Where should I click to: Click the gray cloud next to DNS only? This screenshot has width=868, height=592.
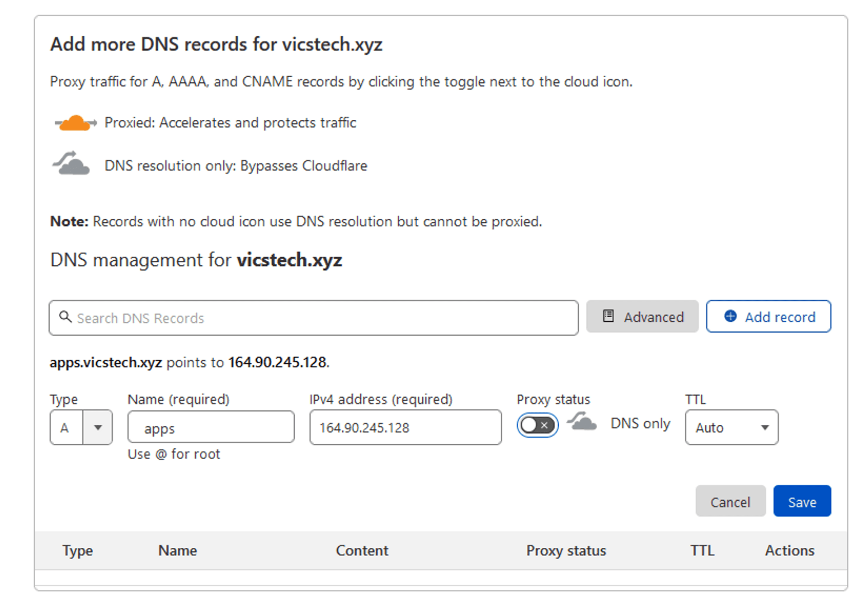click(x=582, y=422)
